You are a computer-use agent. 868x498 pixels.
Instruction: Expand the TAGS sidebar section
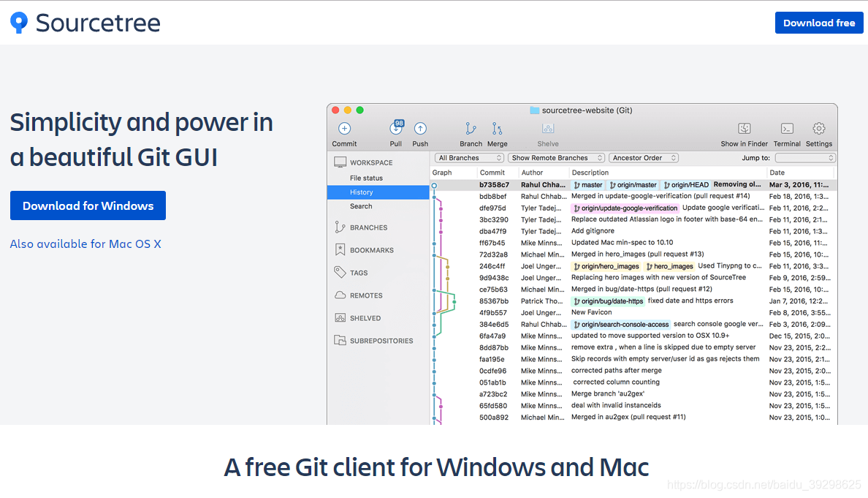point(358,273)
